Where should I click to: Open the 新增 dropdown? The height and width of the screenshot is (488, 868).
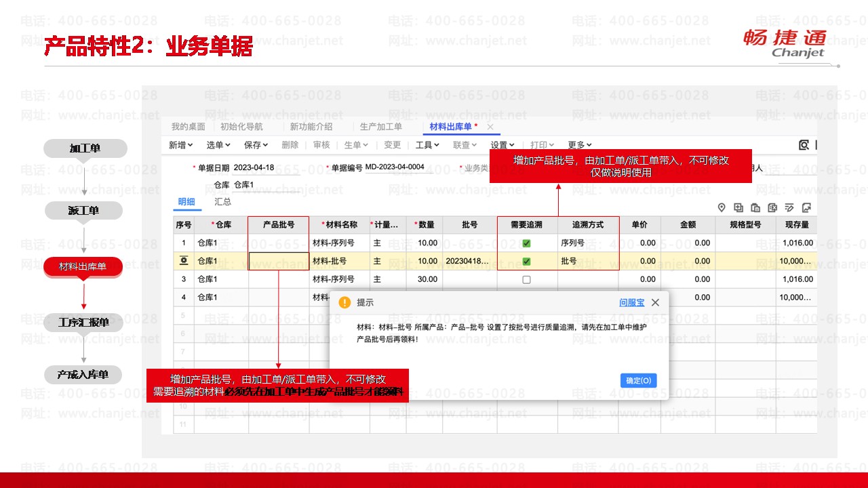(181, 145)
